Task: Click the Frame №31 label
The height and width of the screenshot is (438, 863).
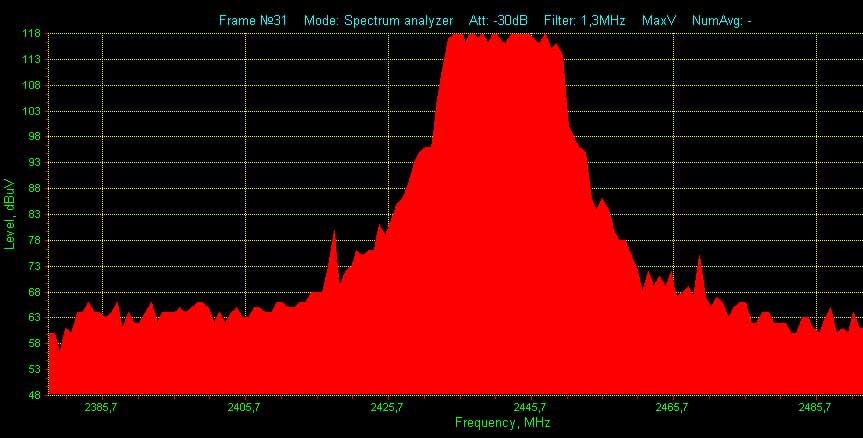Action: point(253,20)
